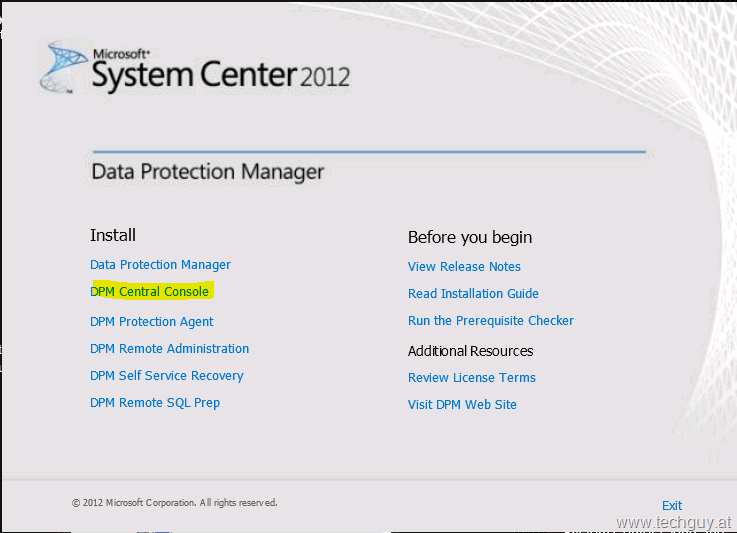Click the Before you begin heading
The width and height of the screenshot is (737, 533).
pyautogui.click(x=470, y=237)
